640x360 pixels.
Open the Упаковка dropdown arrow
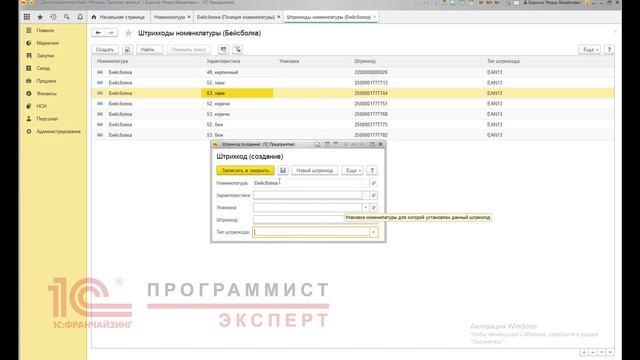pos(366,208)
